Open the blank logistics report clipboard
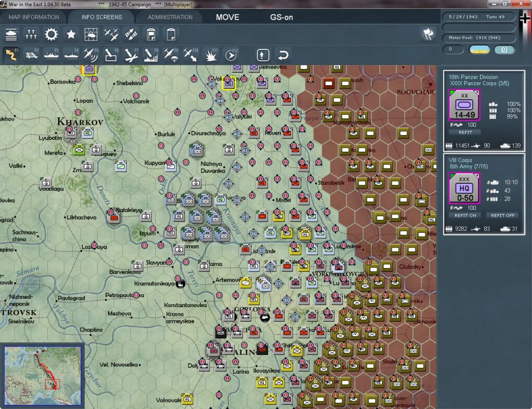Screen dimensions: 532x409 pyautogui.click(x=171, y=34)
